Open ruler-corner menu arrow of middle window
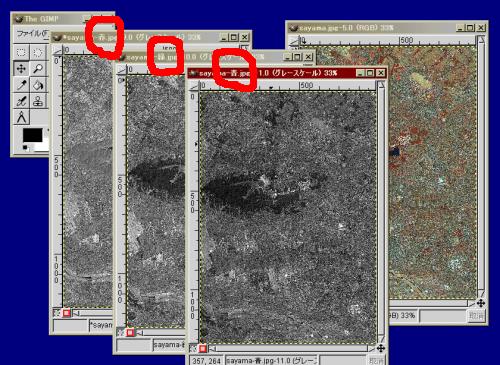500x365 pixels. [x=122, y=70]
